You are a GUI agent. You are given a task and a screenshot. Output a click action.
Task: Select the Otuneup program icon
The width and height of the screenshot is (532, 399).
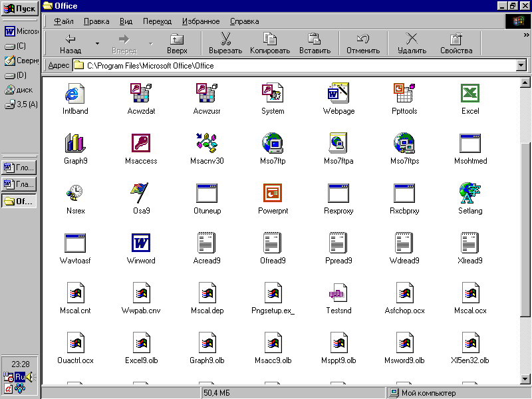click(207, 193)
